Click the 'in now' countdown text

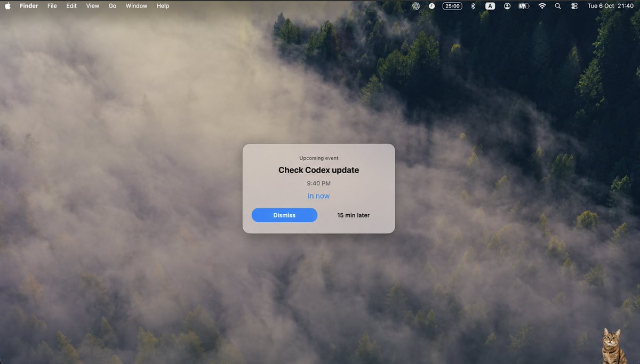pyautogui.click(x=319, y=196)
